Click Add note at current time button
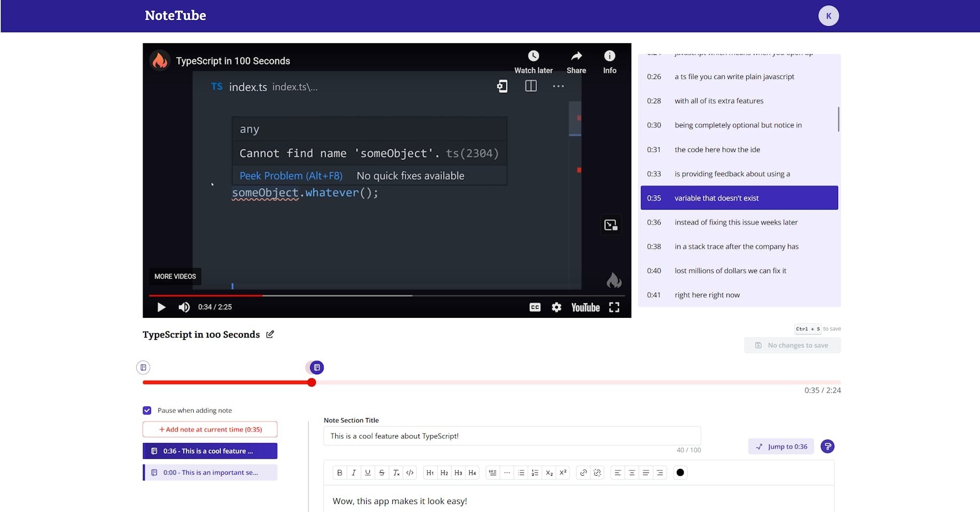The image size is (980, 512). [x=210, y=429]
